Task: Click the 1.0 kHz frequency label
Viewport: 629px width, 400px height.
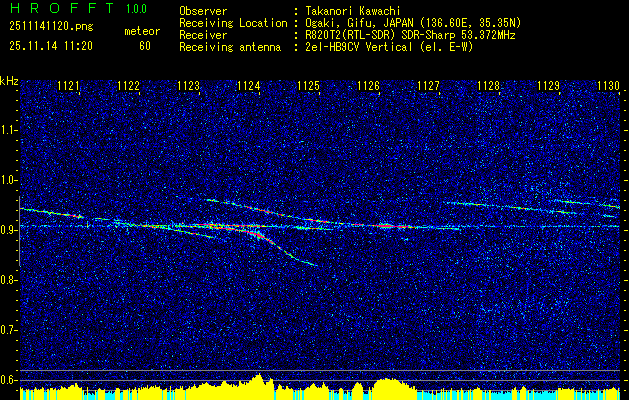Action: (x=9, y=180)
